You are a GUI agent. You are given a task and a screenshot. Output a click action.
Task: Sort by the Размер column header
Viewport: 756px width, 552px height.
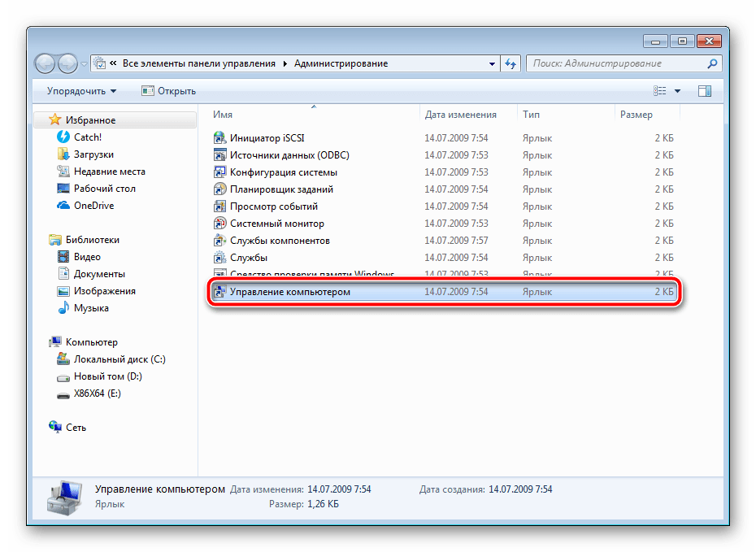648,115
